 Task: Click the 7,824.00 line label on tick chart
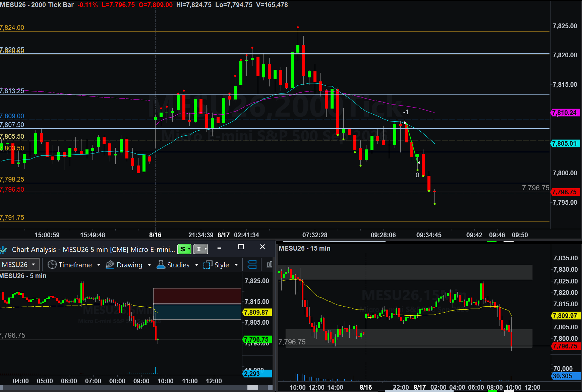12,28
